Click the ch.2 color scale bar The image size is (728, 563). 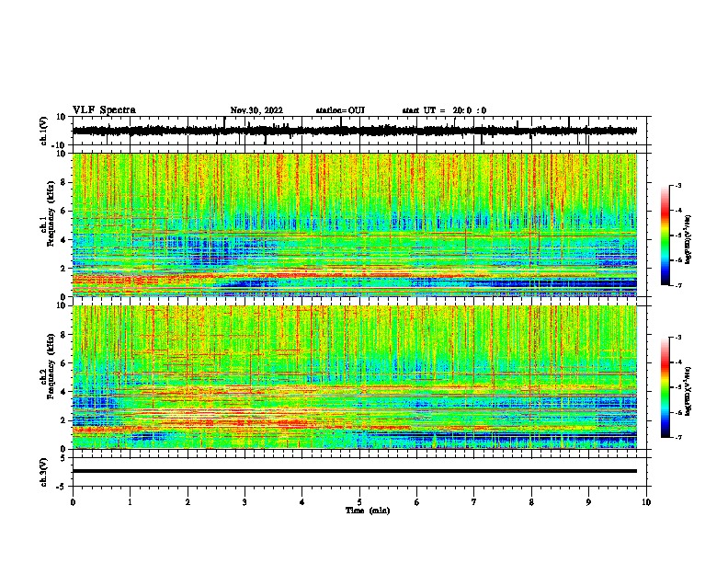coord(665,387)
